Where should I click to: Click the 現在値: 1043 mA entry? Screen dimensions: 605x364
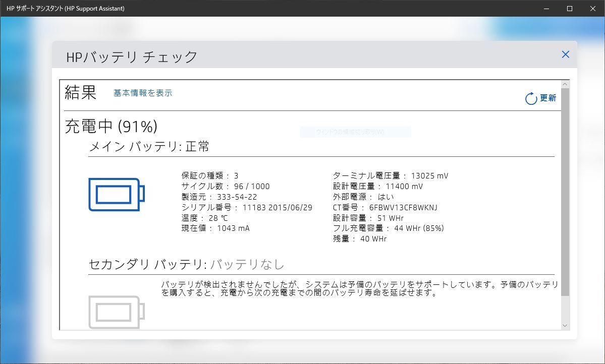point(215,228)
